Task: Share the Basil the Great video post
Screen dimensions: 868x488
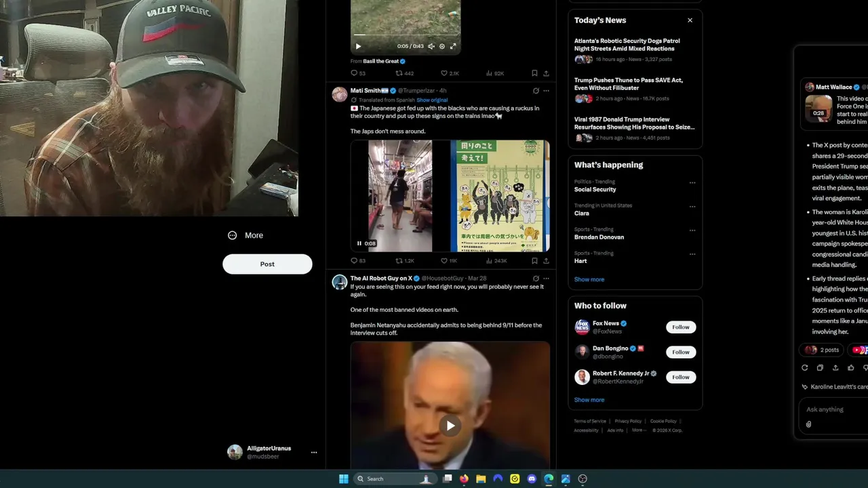Action: point(546,73)
